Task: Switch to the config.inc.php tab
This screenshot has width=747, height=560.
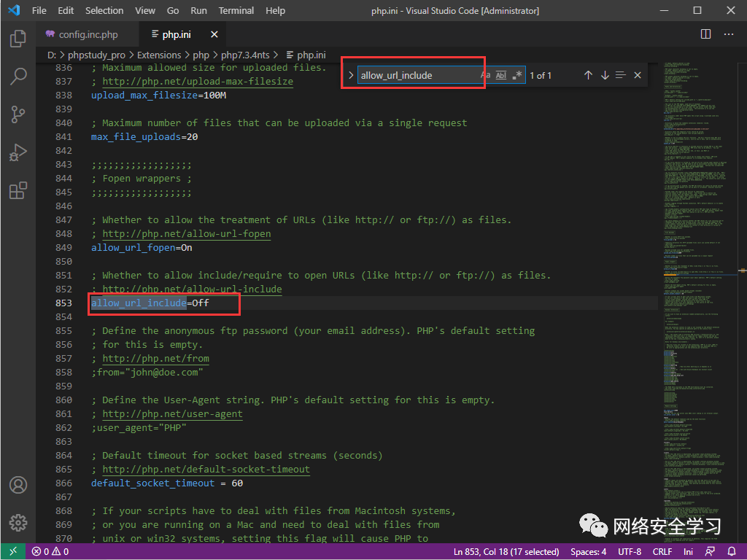Action: [88, 34]
